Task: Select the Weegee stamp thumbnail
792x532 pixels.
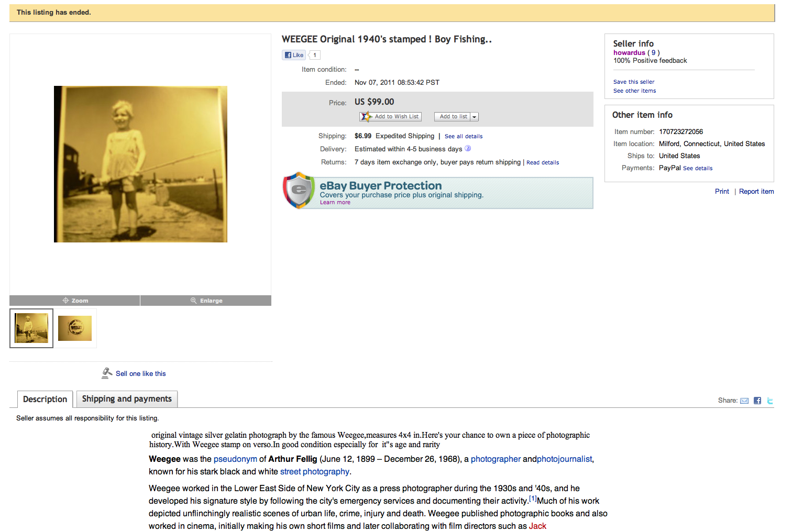Action: 75,328
